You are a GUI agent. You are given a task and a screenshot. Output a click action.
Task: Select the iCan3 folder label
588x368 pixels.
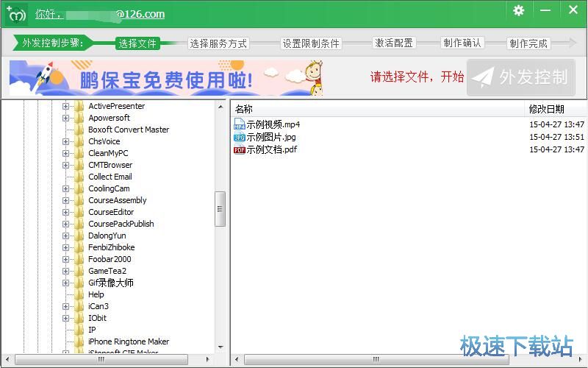[x=98, y=306]
